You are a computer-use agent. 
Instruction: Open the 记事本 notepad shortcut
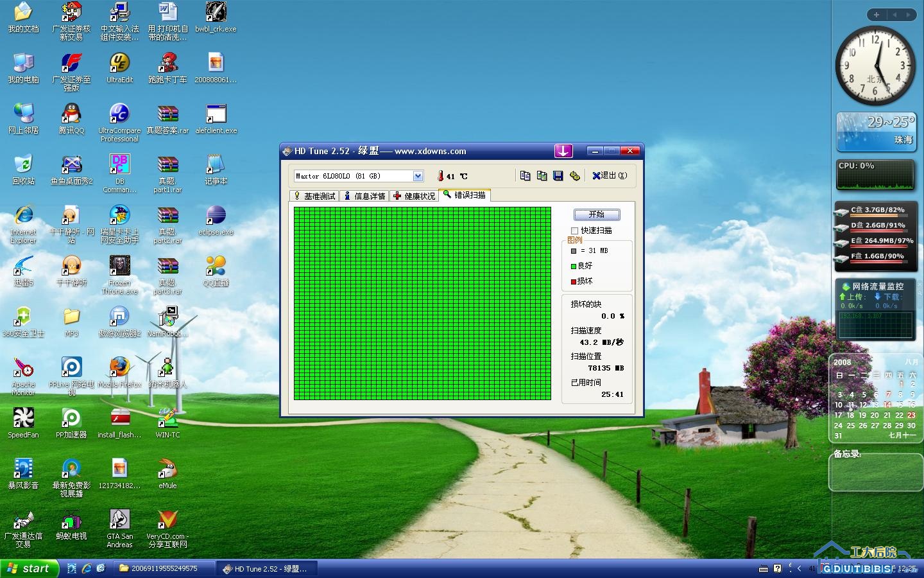216,170
